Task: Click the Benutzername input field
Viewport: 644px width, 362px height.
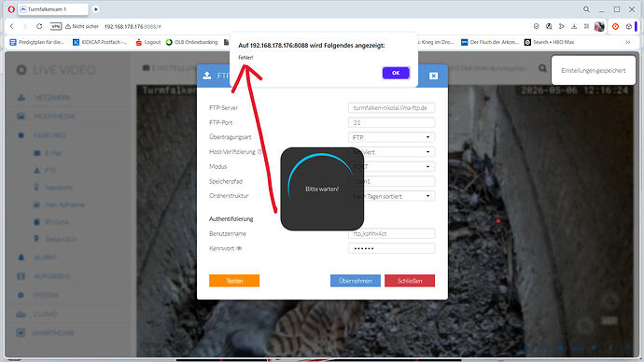Action: 391,233
